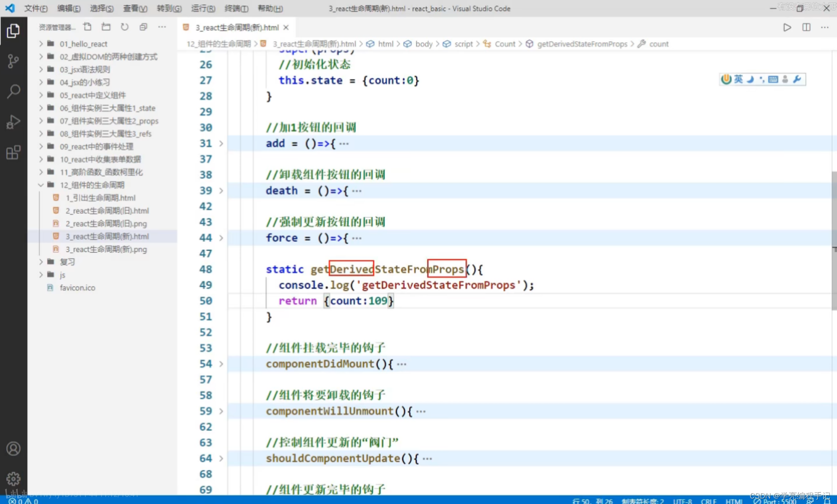Unfold componentDidMount at line 54
Image resolution: width=837 pixels, height=504 pixels.
point(221,364)
